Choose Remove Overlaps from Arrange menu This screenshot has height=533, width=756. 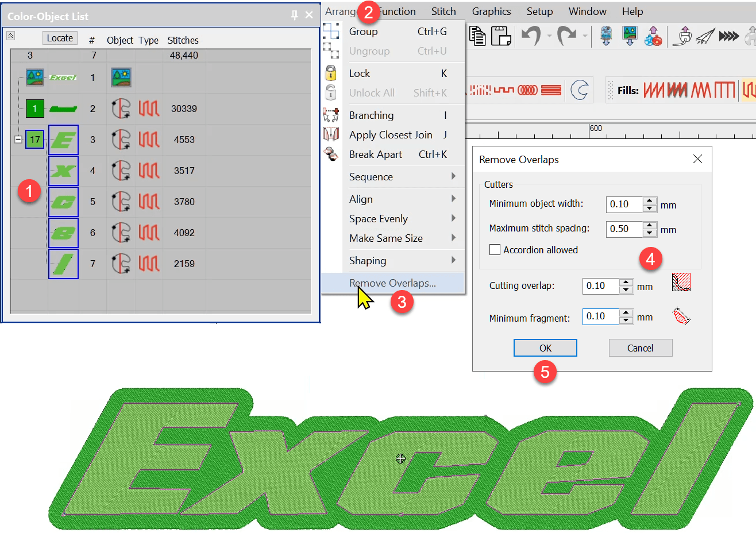click(x=392, y=283)
